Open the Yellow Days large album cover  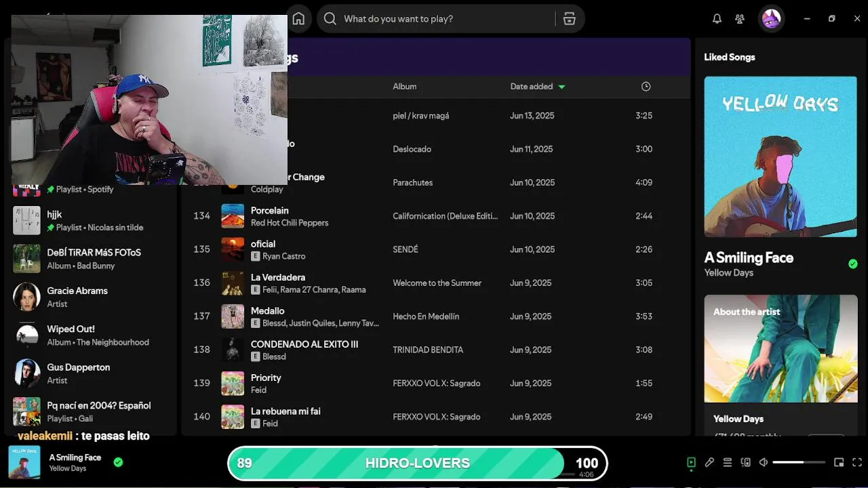pyautogui.click(x=781, y=157)
